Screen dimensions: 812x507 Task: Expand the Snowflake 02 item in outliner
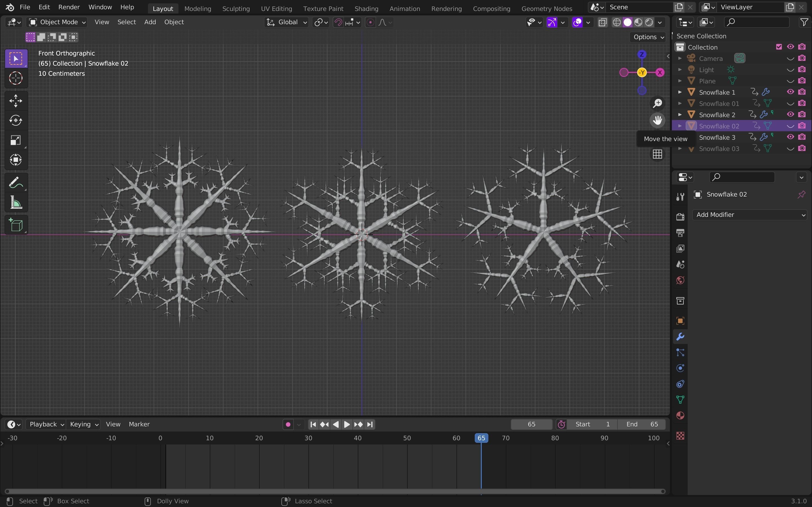[680, 126]
